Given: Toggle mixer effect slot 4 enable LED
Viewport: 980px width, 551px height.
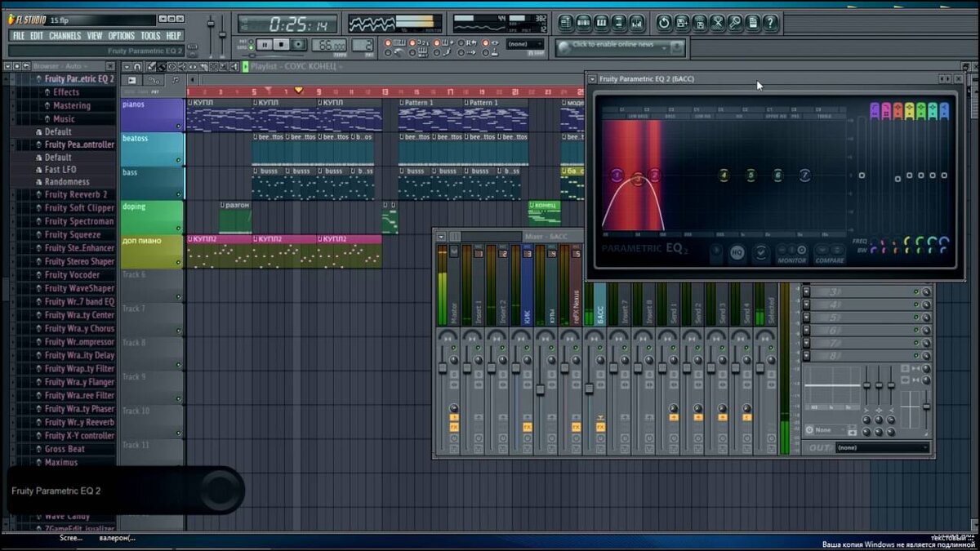Looking at the screenshot, I should [916, 304].
